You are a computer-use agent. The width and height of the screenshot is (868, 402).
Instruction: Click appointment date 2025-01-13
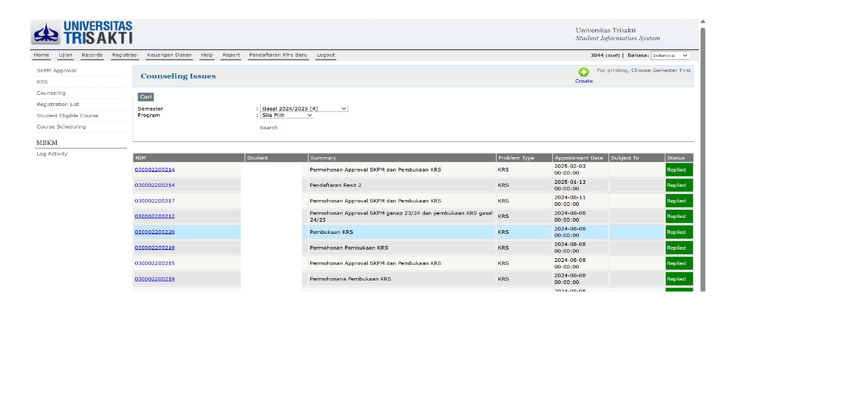point(570,185)
